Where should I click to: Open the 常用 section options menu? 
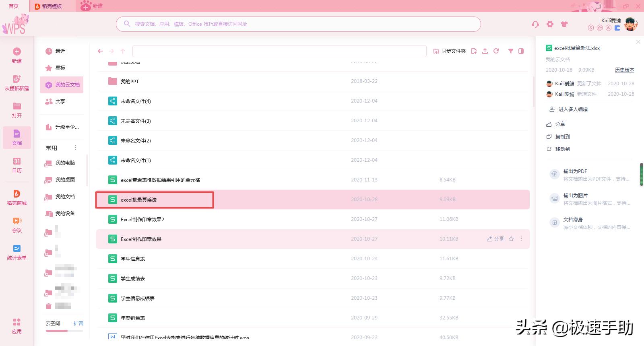coord(75,148)
